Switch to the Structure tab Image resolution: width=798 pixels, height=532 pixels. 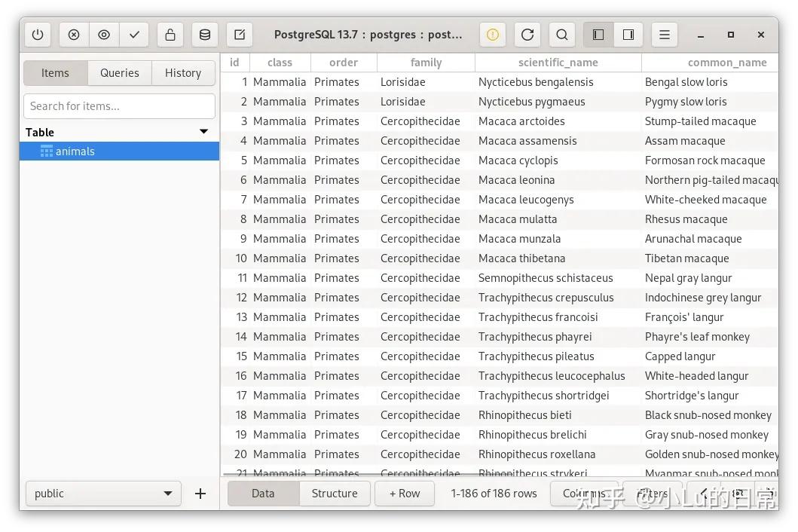(x=334, y=493)
